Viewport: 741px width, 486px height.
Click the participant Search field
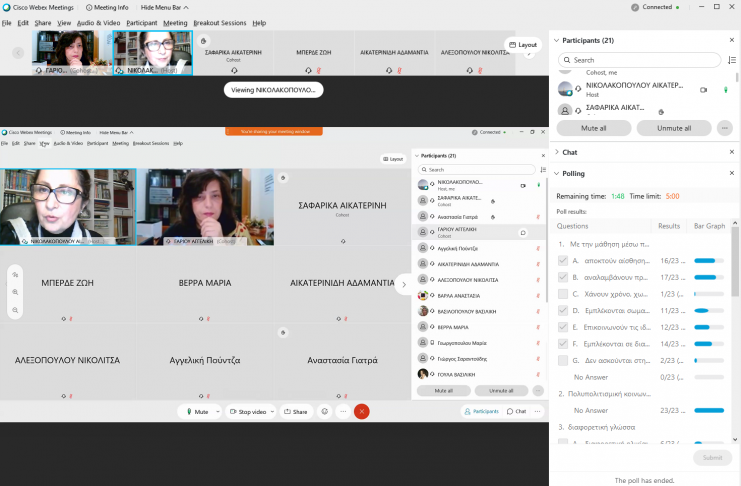[639, 60]
